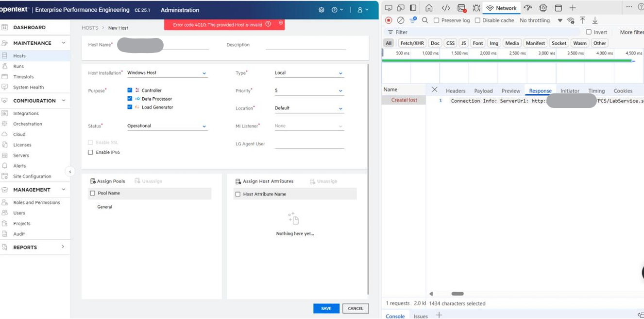Toggle the Preserve log checkbox
644x319 pixels.
tap(436, 20)
